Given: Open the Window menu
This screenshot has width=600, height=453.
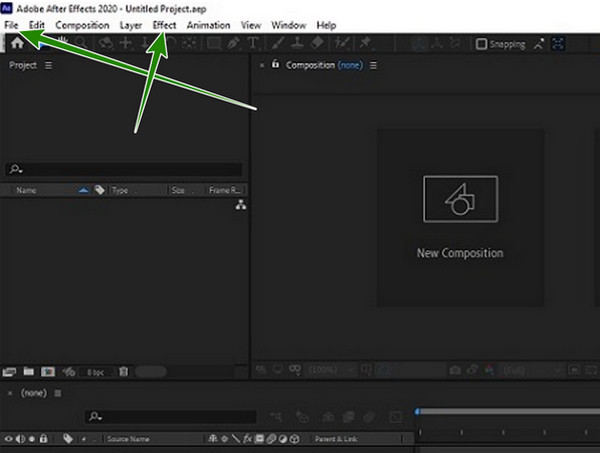Looking at the screenshot, I should [289, 25].
